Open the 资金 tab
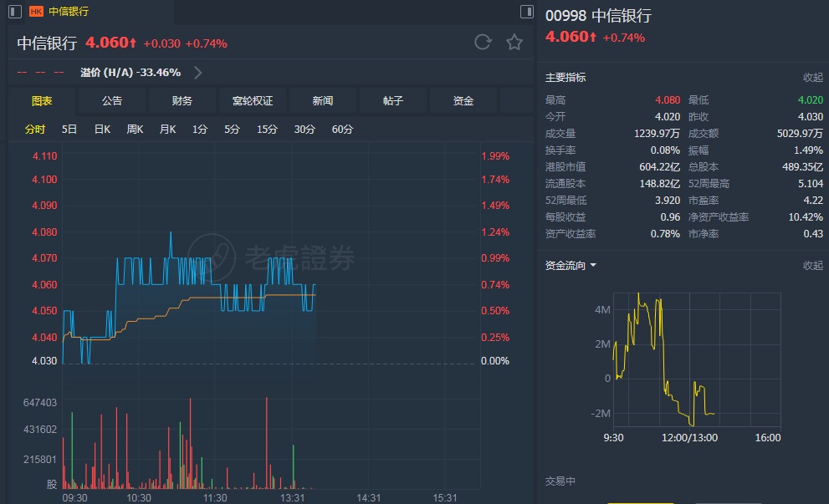The height and width of the screenshot is (504, 829). (x=463, y=101)
